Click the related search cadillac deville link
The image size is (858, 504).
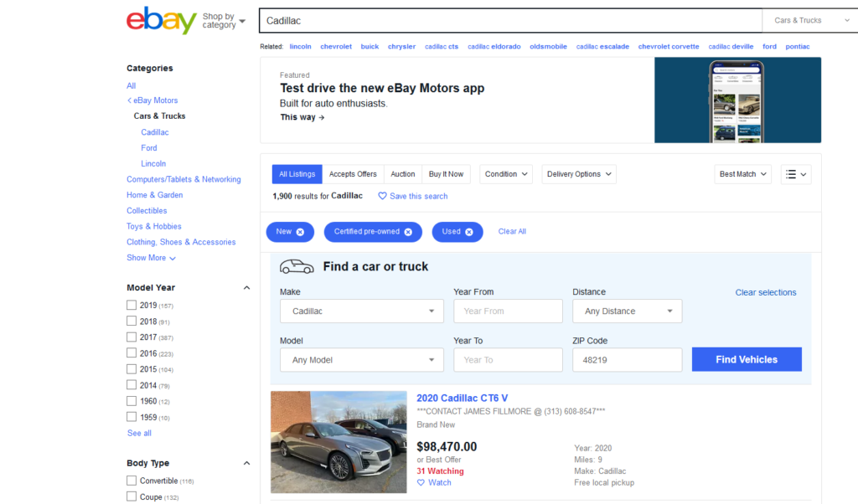click(731, 46)
